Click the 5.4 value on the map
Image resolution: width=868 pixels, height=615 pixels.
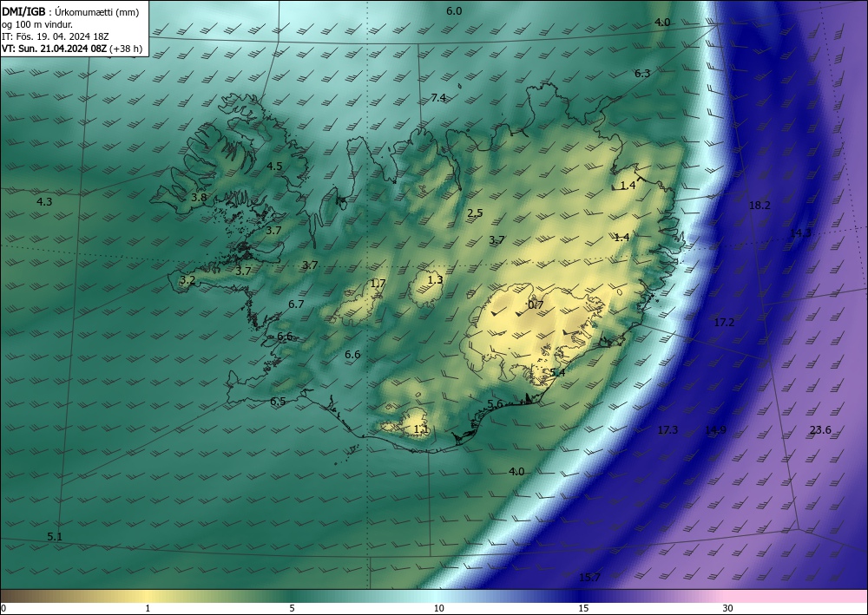(x=557, y=373)
